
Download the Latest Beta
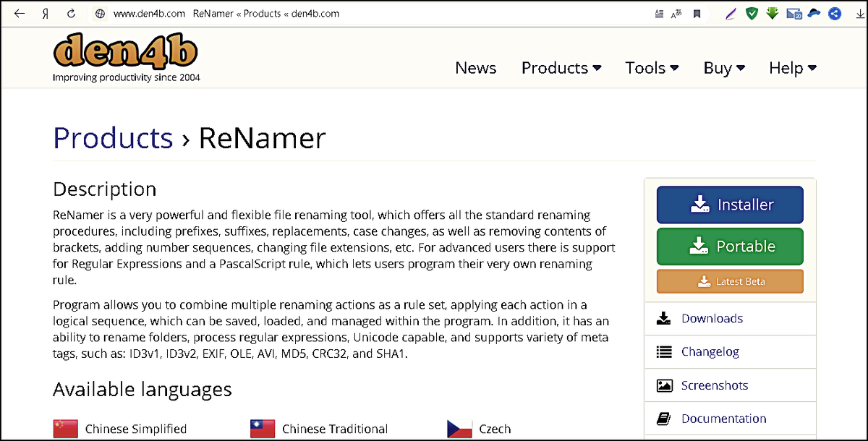(730, 281)
